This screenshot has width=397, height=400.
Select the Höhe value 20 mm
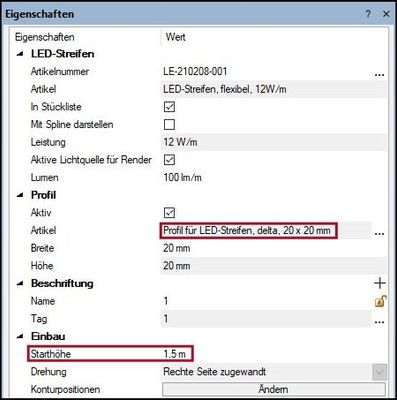pos(177,266)
